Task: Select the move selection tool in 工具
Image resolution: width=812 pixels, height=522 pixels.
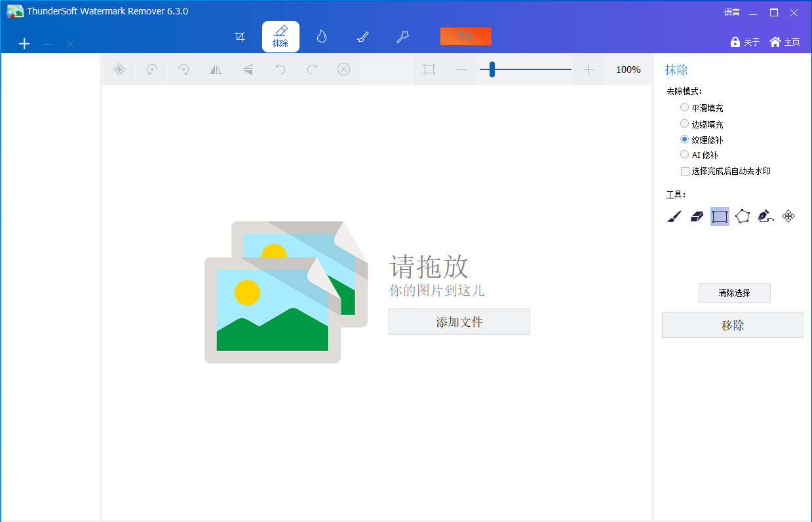Action: tap(788, 216)
